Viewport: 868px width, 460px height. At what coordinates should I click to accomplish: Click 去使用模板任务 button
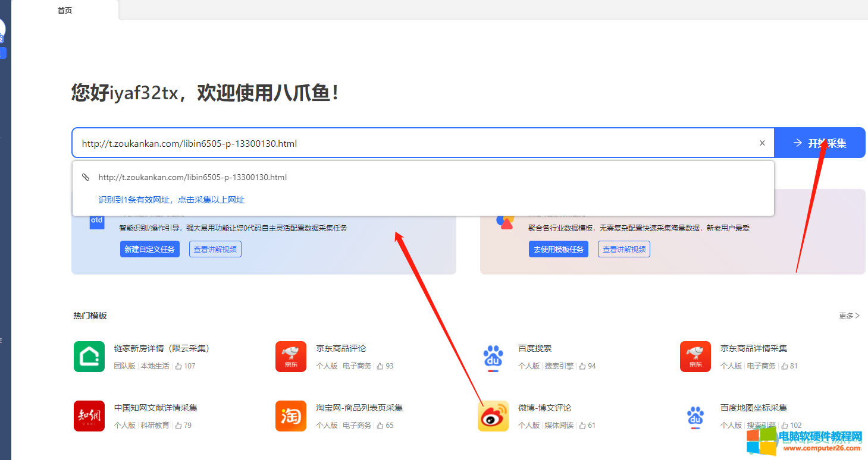pyautogui.click(x=558, y=249)
